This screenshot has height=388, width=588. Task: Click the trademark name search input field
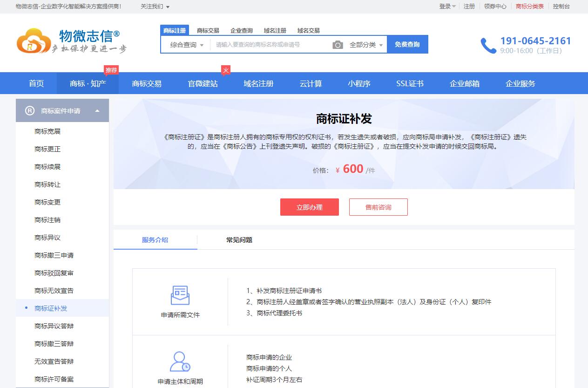[270, 45]
